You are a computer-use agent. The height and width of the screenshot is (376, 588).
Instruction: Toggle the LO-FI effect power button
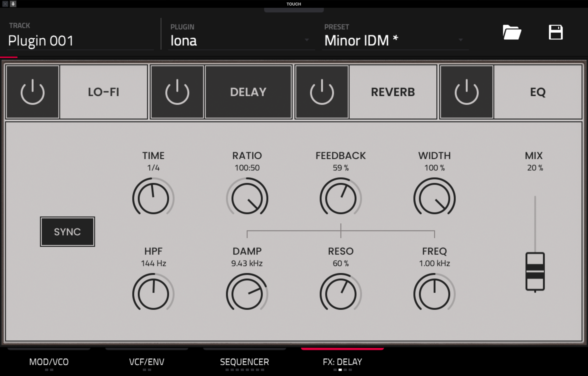(x=32, y=92)
